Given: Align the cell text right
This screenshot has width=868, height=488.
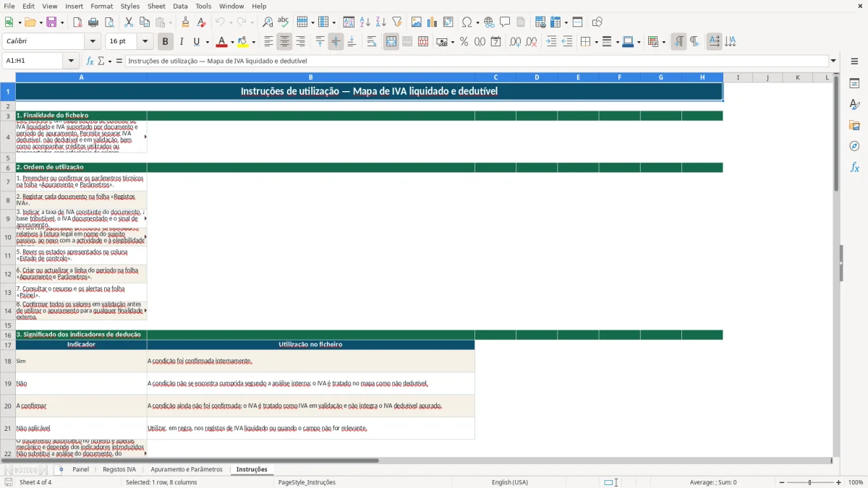Looking at the screenshot, I should tap(300, 42).
